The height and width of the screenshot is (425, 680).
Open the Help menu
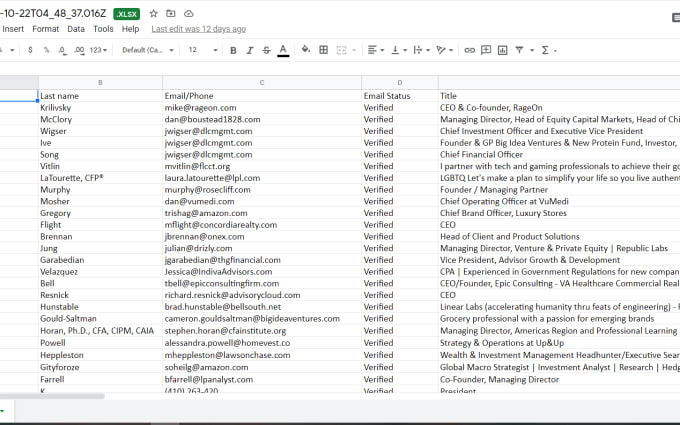click(130, 29)
